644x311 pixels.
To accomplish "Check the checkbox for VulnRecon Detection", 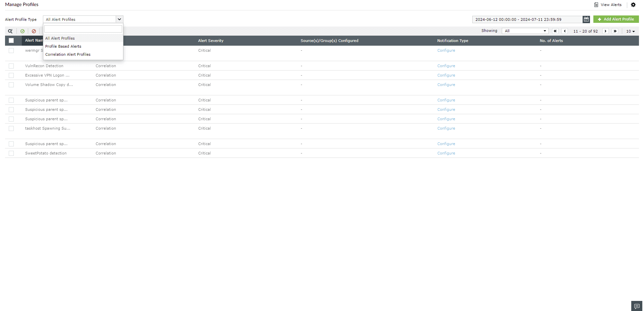I will (11, 66).
